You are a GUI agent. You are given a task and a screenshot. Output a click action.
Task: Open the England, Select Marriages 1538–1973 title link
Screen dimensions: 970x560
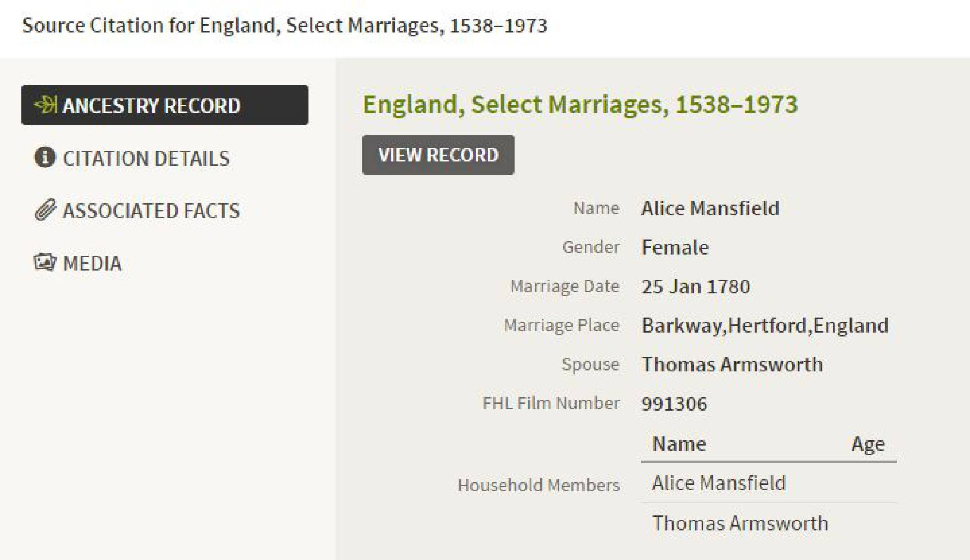(x=580, y=105)
